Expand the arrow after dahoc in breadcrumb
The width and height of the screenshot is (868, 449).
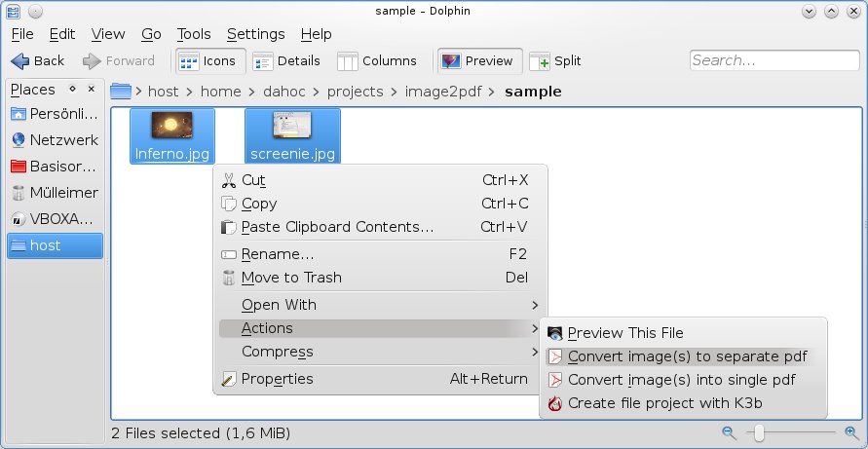[x=316, y=92]
